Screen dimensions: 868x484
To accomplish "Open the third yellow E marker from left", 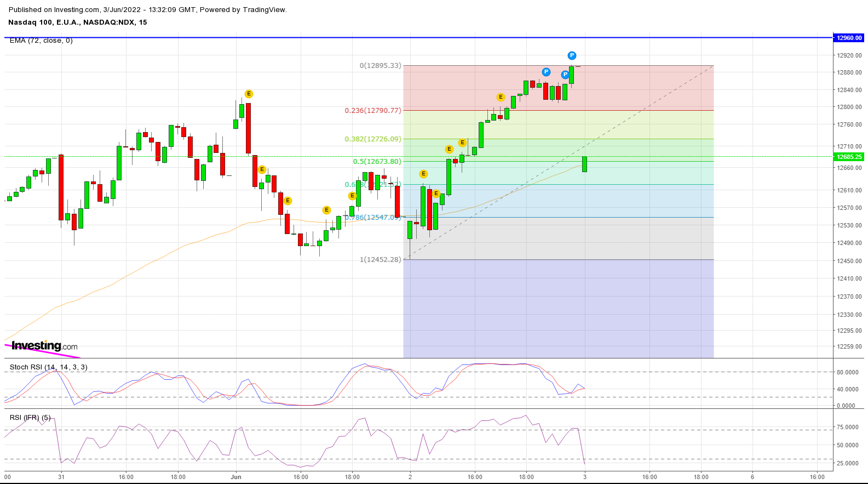I will [x=288, y=201].
